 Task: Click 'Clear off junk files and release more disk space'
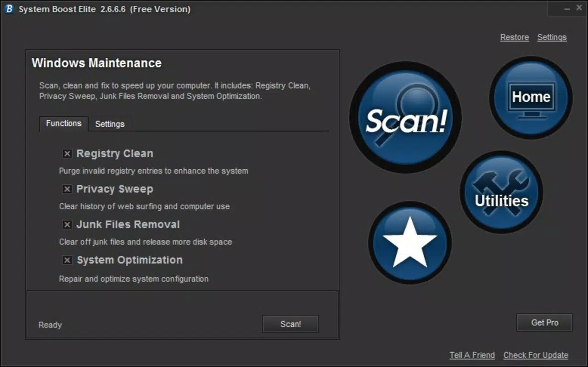pos(146,242)
